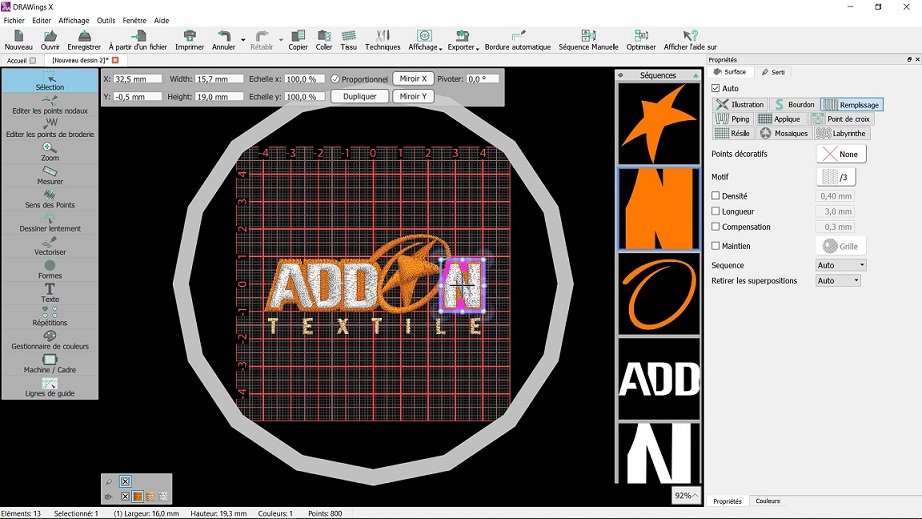Collapse the Séquences panel arrow
Screen dimensions: 922x519
[696, 75]
